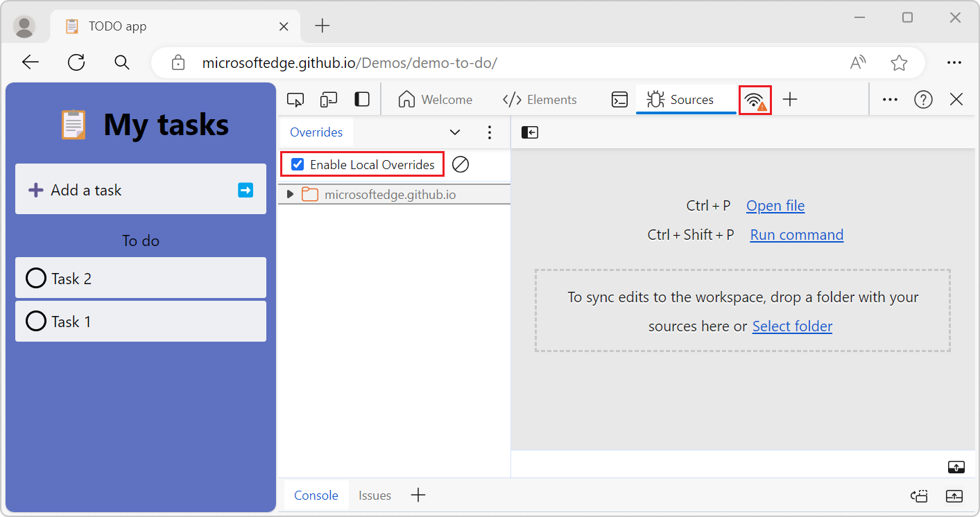Open Network conditions warning icon tab

(755, 100)
